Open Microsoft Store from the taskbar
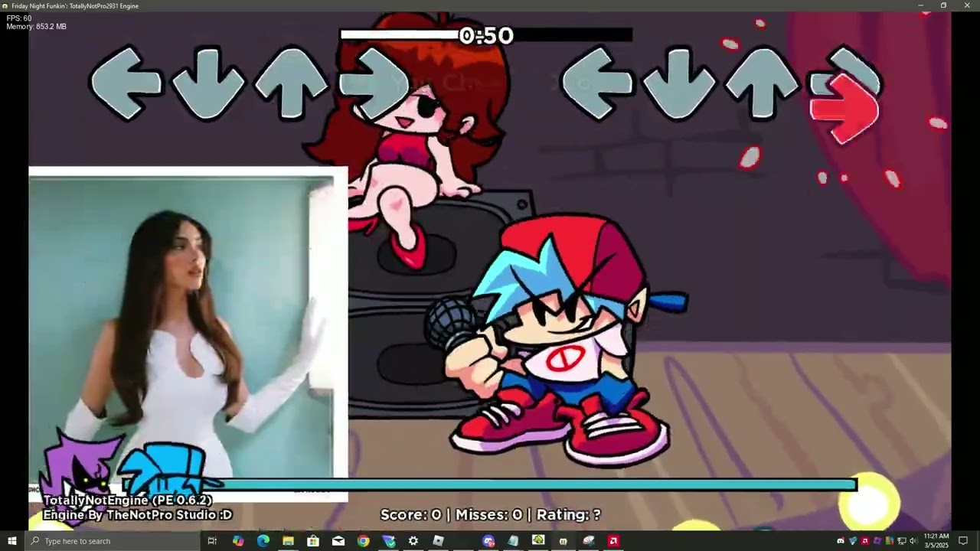 (313, 541)
